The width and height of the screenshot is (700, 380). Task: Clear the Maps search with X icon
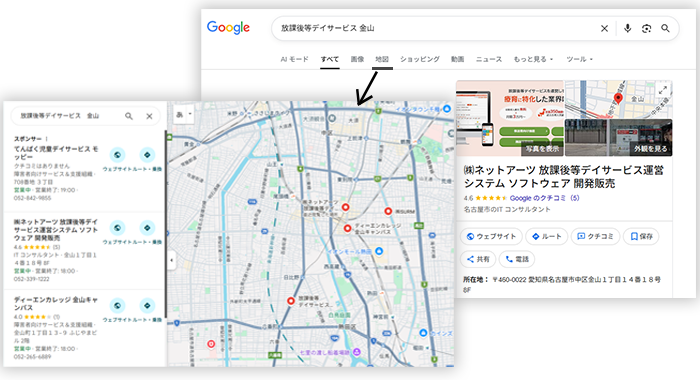tap(149, 116)
